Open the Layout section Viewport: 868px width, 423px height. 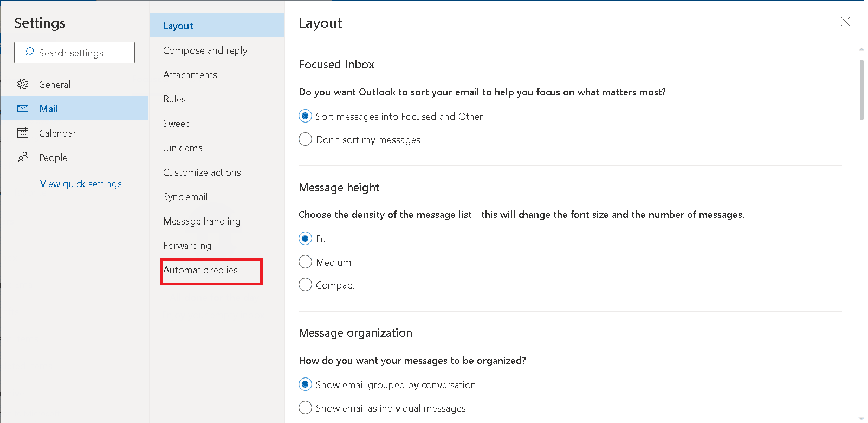(x=217, y=25)
